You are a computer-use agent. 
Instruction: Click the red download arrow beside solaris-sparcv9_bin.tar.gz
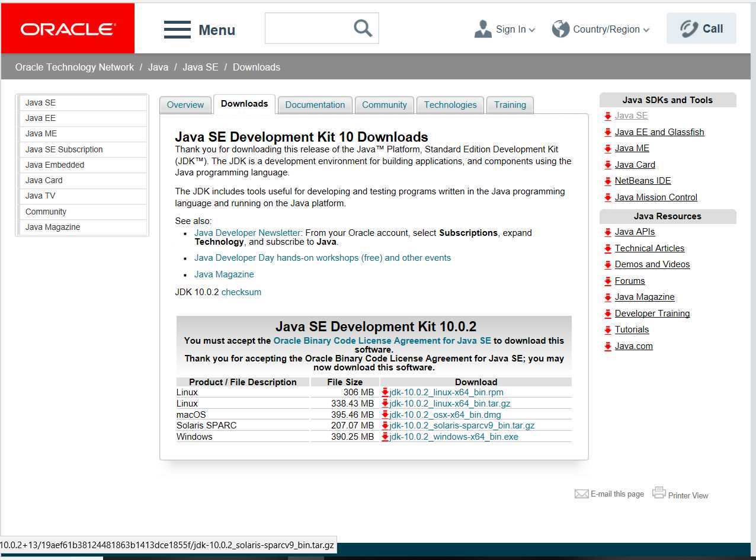(385, 425)
